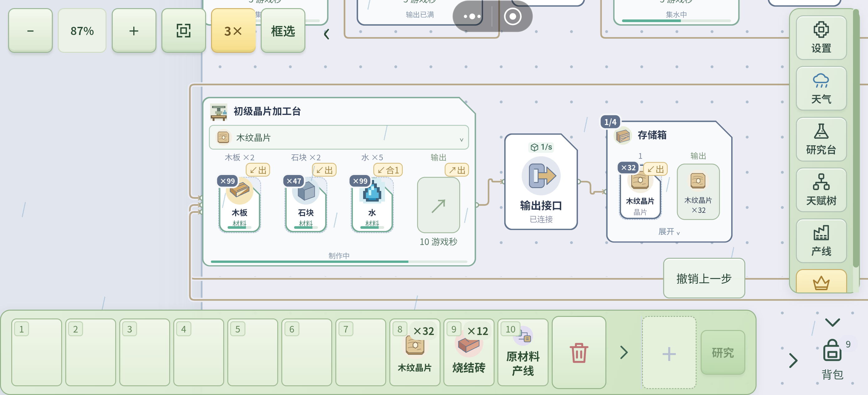Click the 输出接口 output port icon

(x=541, y=176)
